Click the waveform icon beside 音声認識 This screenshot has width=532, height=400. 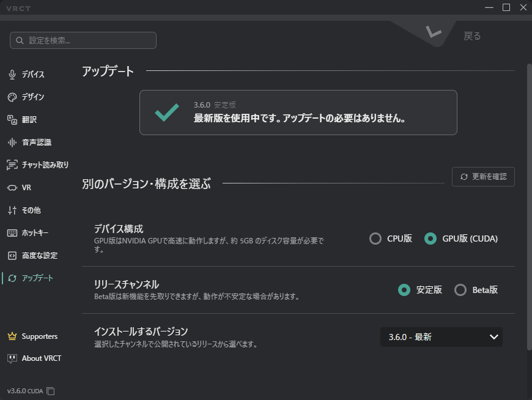click(x=12, y=143)
